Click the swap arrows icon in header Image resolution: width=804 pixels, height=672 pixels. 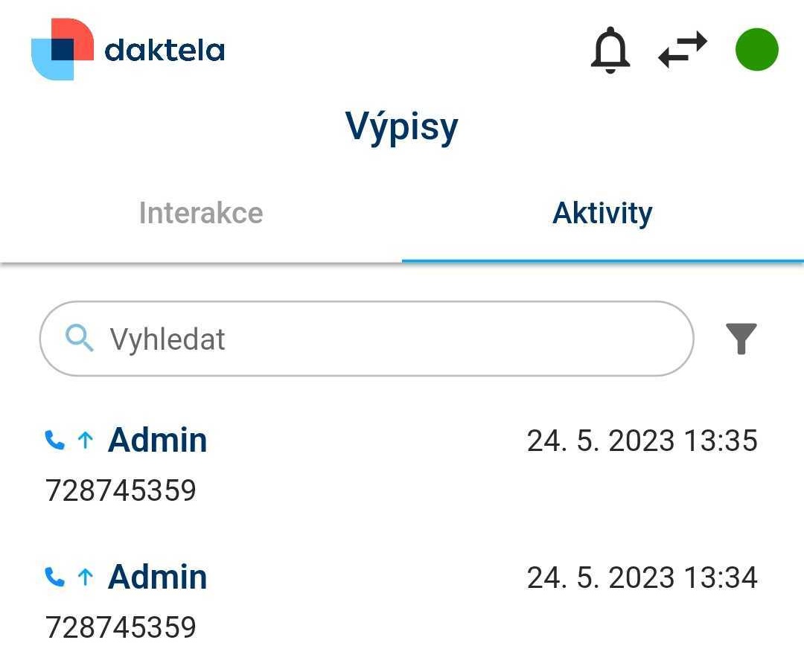tap(683, 50)
